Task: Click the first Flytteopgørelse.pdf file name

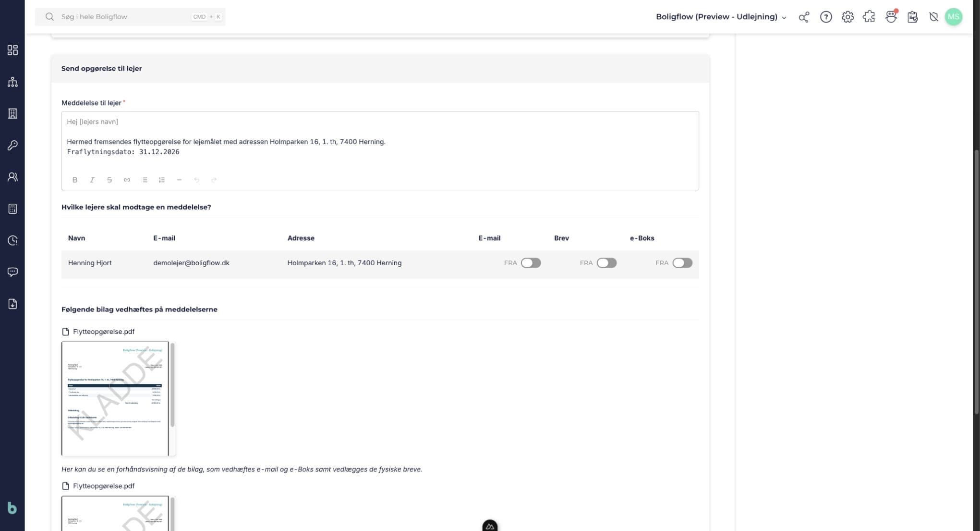Action: point(103,332)
